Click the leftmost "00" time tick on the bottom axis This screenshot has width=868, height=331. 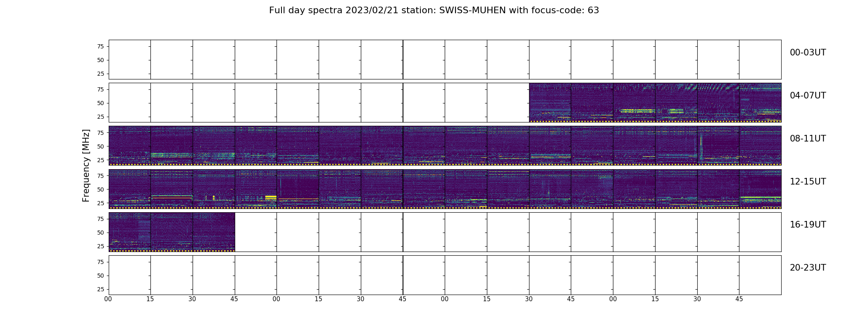[x=108, y=299]
